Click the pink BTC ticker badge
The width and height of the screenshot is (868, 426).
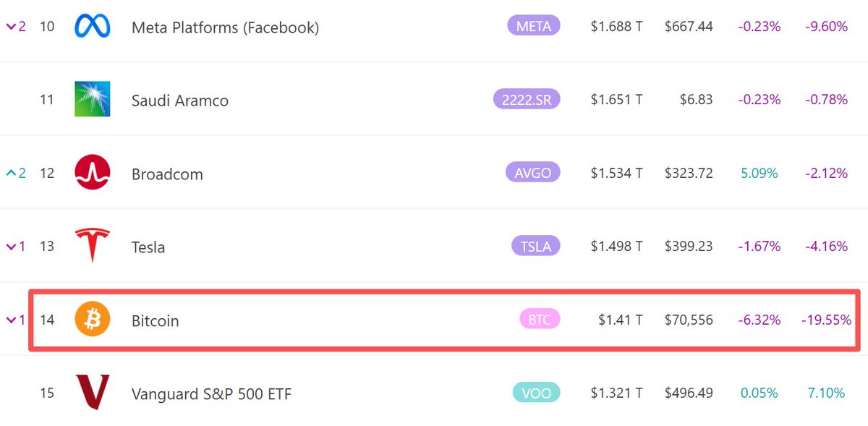pos(540,320)
